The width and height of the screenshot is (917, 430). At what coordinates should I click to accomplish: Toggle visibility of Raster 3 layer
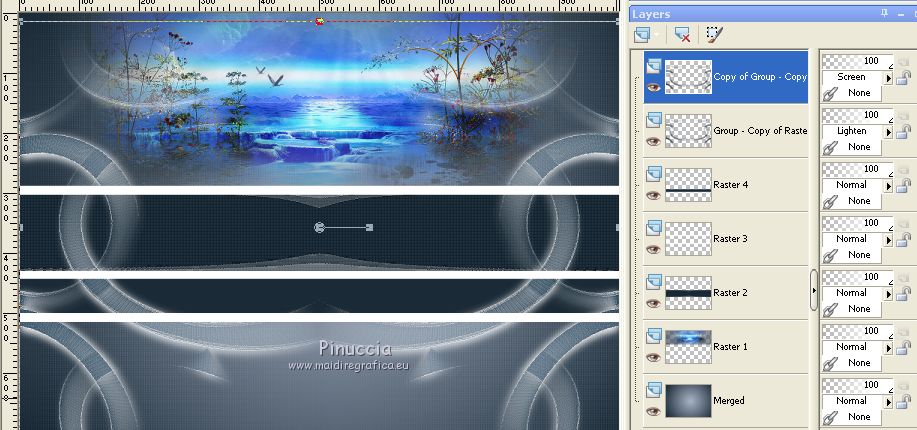click(x=653, y=249)
